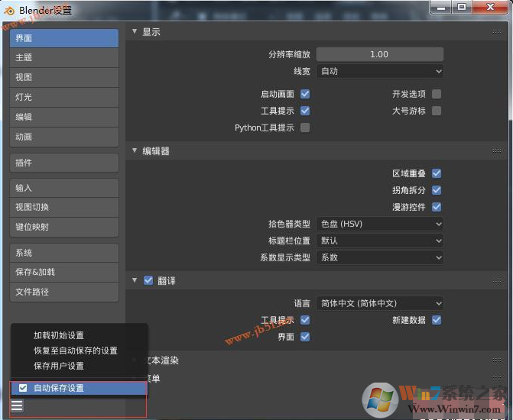Enable the 开发选项 checkbox

coord(437,94)
